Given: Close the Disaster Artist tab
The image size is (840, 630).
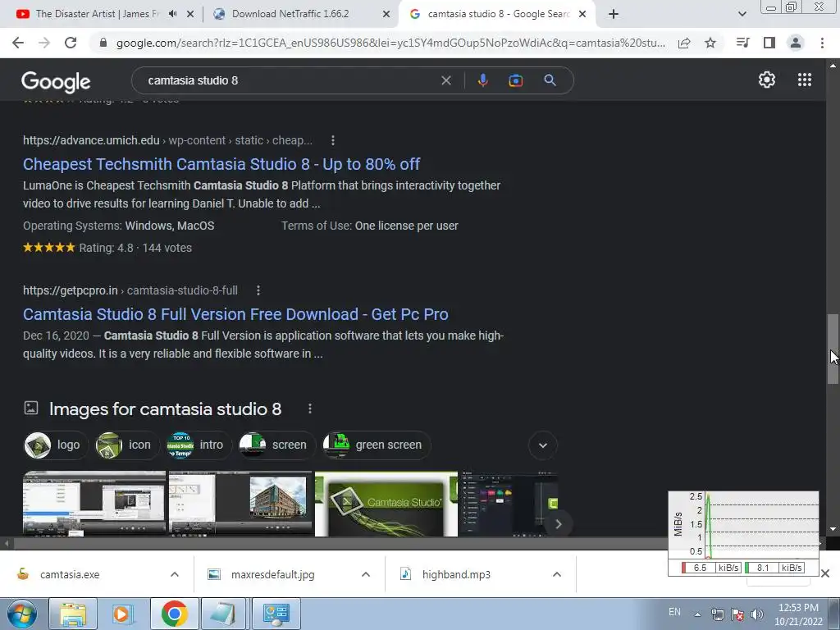Looking at the screenshot, I should click(190, 15).
